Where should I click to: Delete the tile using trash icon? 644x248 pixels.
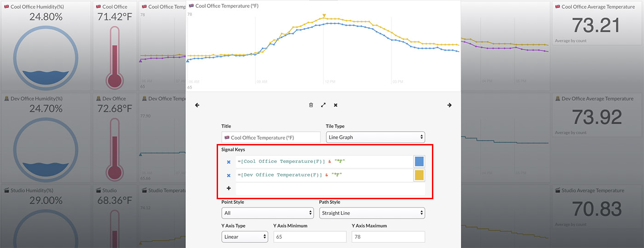point(311,105)
